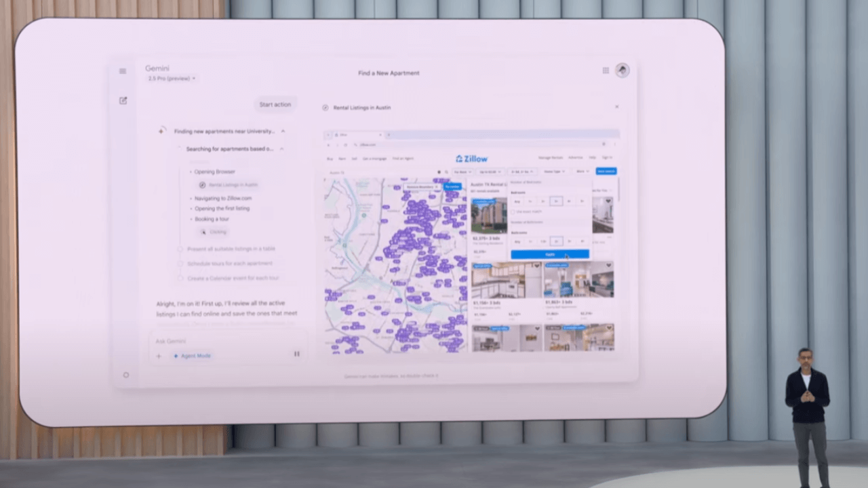This screenshot has width=868, height=488.
Task: Open Manage Rentals link
Action: tap(551, 158)
